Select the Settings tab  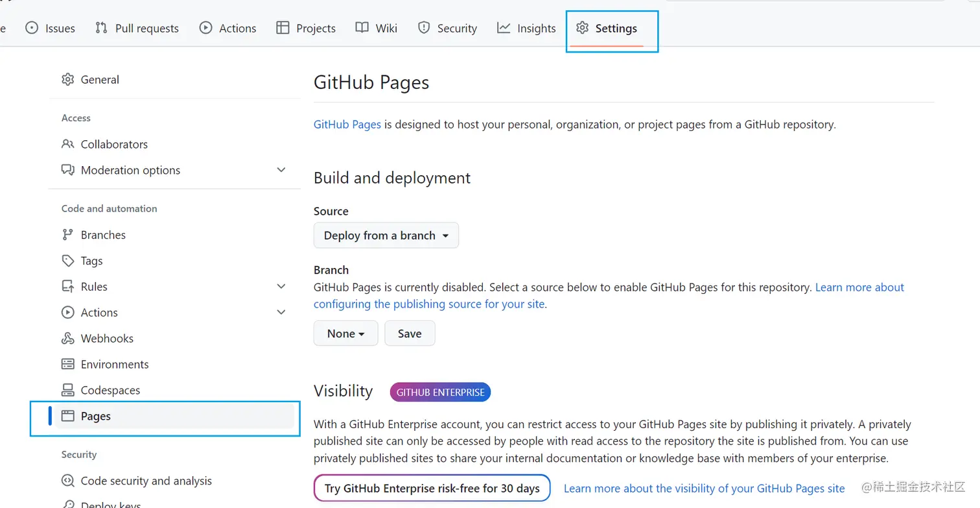[607, 28]
